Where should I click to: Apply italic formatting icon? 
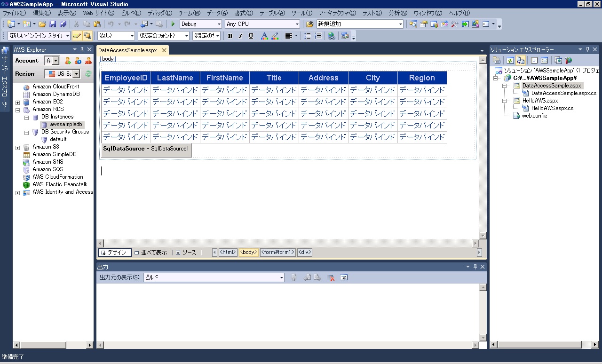pyautogui.click(x=240, y=36)
